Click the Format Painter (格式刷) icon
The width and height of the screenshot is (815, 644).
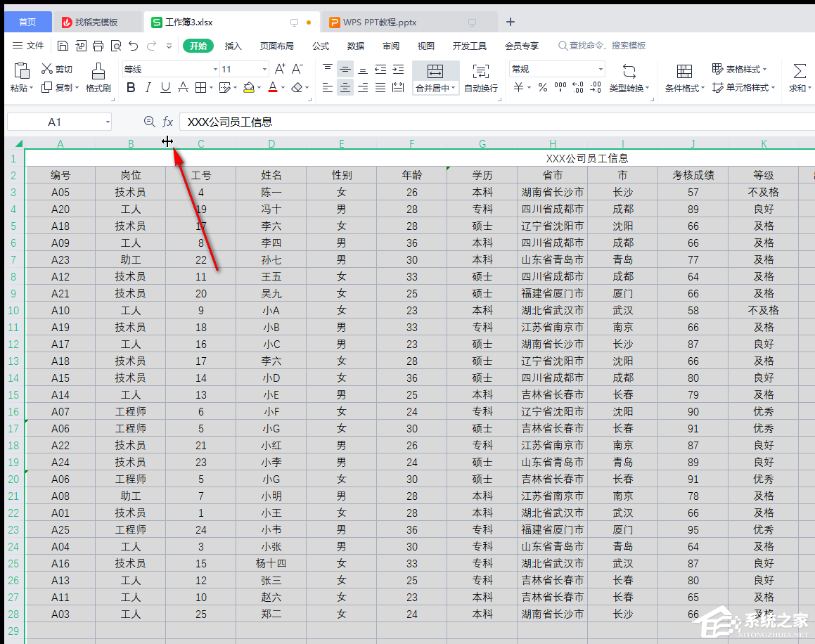click(x=98, y=71)
